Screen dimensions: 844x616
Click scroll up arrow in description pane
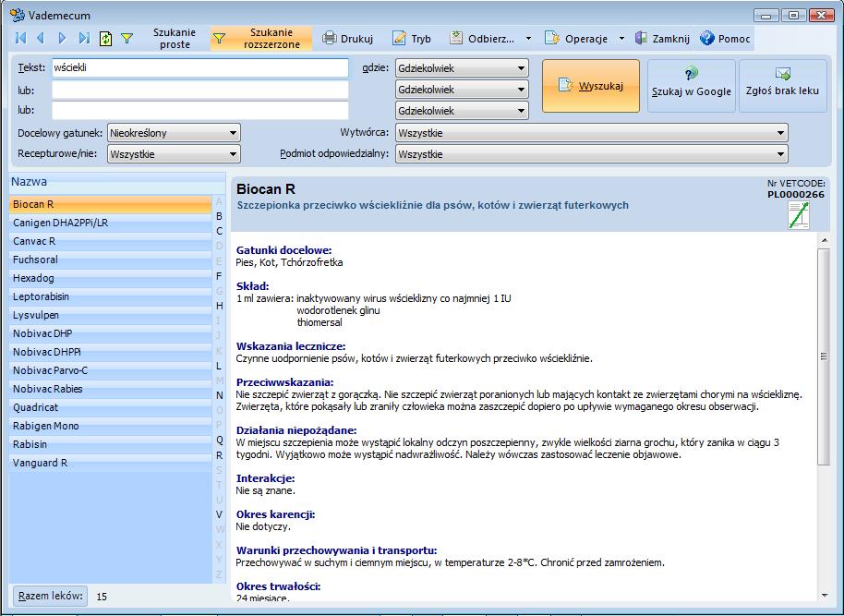pyautogui.click(x=825, y=240)
